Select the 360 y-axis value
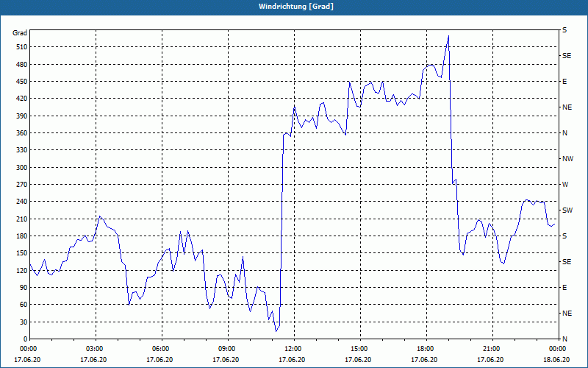 click(x=22, y=133)
